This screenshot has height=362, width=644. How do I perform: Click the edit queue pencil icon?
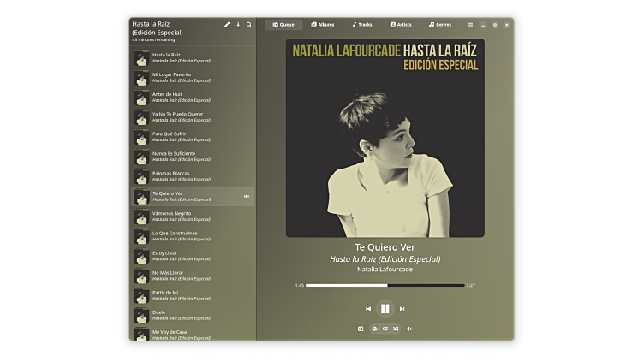[227, 25]
